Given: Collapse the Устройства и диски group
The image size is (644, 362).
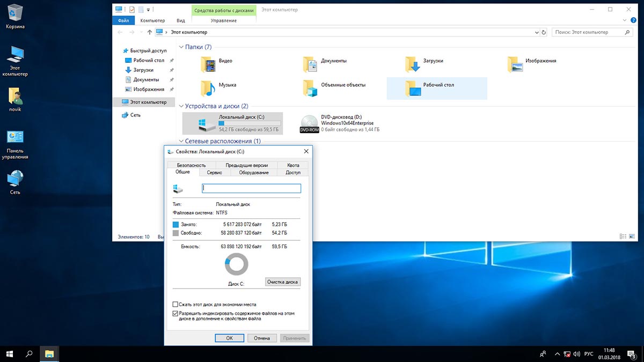Looking at the screenshot, I should click(x=181, y=106).
